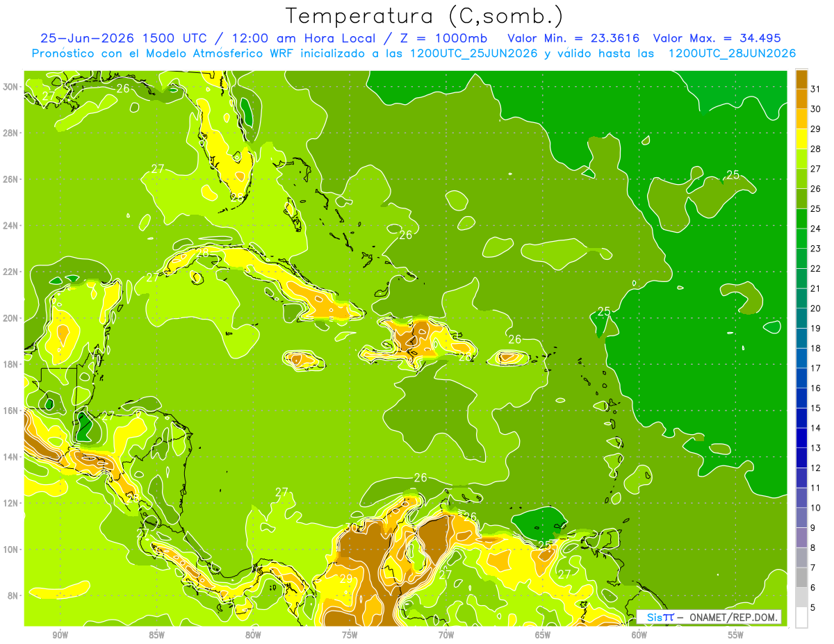
Task: Click the '6' label on the color legend
Action: tap(813, 588)
